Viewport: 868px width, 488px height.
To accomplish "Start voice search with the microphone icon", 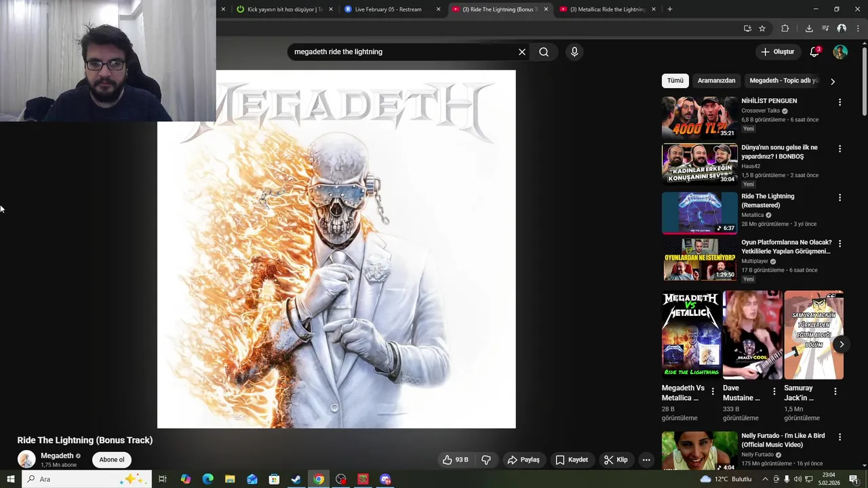I will pyautogui.click(x=574, y=52).
